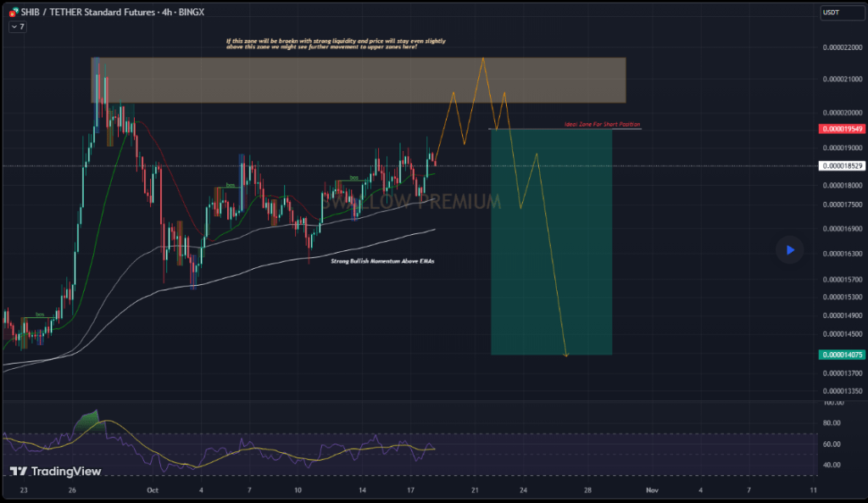Viewport: 868px width, 503px height.
Task: Click the 0.000022000 price scale level
Action: coord(842,47)
